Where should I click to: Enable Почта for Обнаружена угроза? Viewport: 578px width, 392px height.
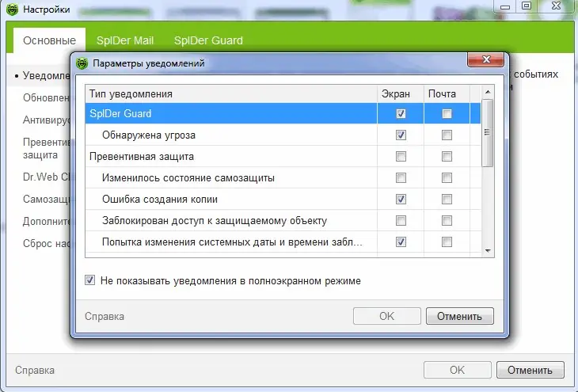coord(447,135)
